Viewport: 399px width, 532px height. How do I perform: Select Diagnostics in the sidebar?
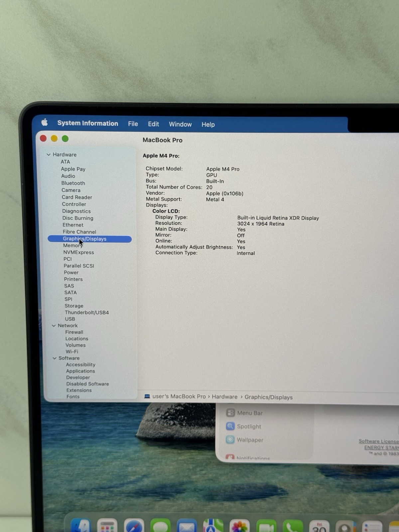pyautogui.click(x=76, y=211)
